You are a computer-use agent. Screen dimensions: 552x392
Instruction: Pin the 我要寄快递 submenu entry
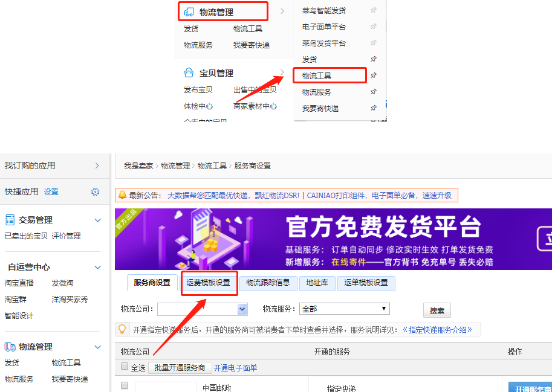(x=374, y=108)
